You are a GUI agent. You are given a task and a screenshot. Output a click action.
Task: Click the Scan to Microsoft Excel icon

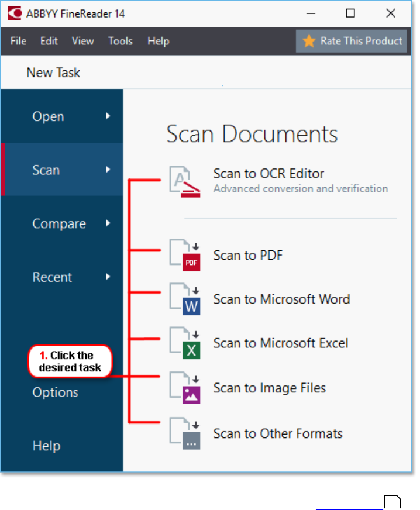184,343
